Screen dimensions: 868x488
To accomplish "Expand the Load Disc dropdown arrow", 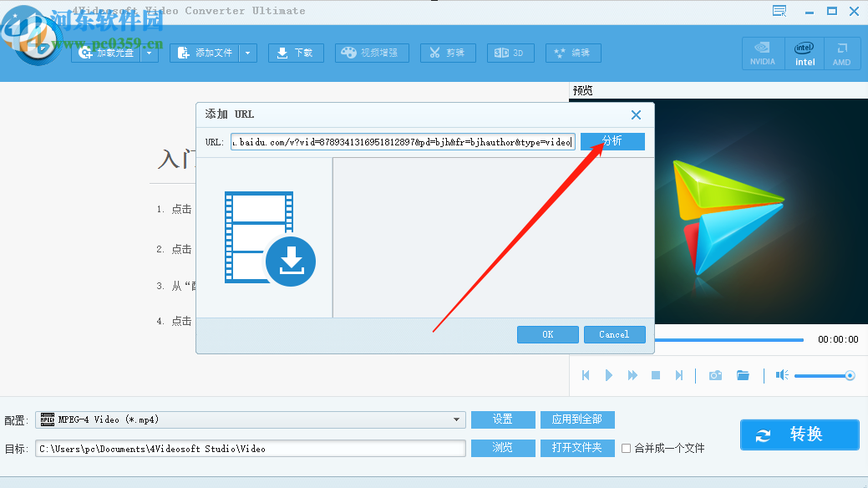I will coord(150,53).
